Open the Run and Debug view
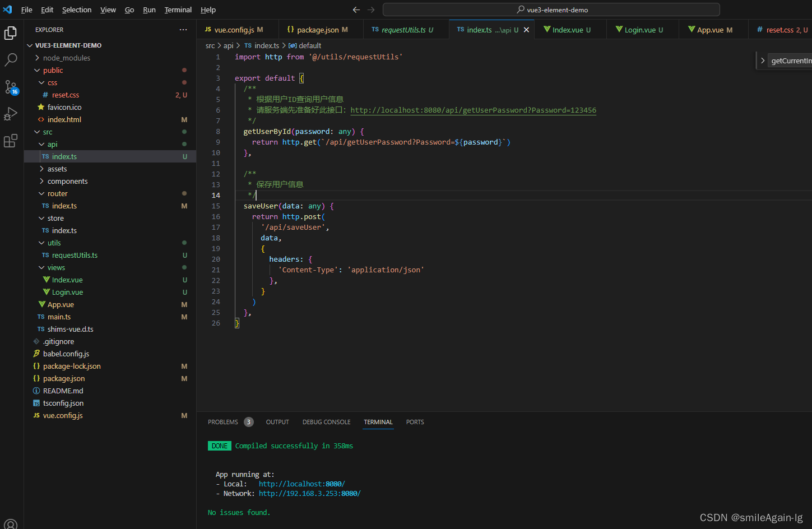This screenshot has width=812, height=529. tap(11, 114)
